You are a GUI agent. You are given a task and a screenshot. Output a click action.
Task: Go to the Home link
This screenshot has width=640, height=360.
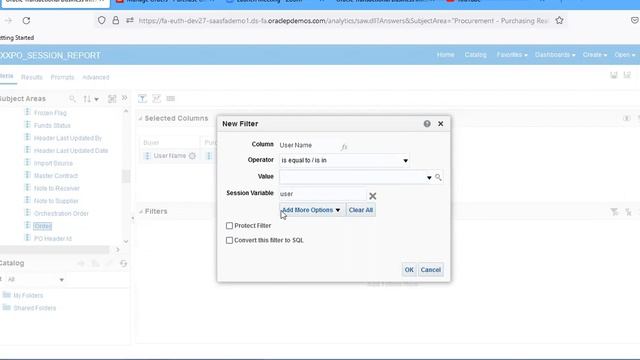pos(445,55)
